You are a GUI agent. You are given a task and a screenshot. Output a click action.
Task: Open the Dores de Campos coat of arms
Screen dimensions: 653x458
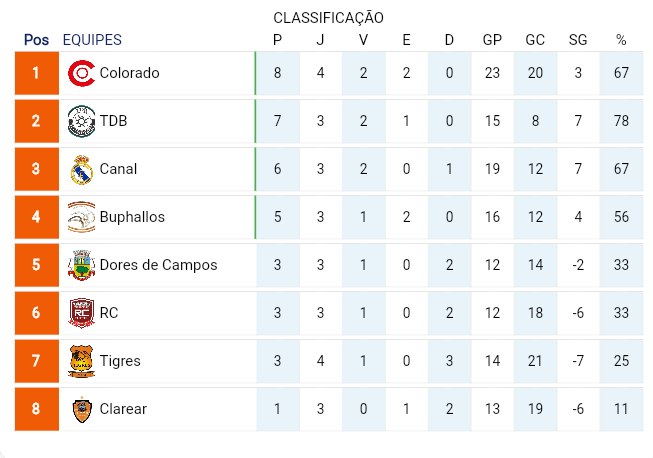coord(82,265)
